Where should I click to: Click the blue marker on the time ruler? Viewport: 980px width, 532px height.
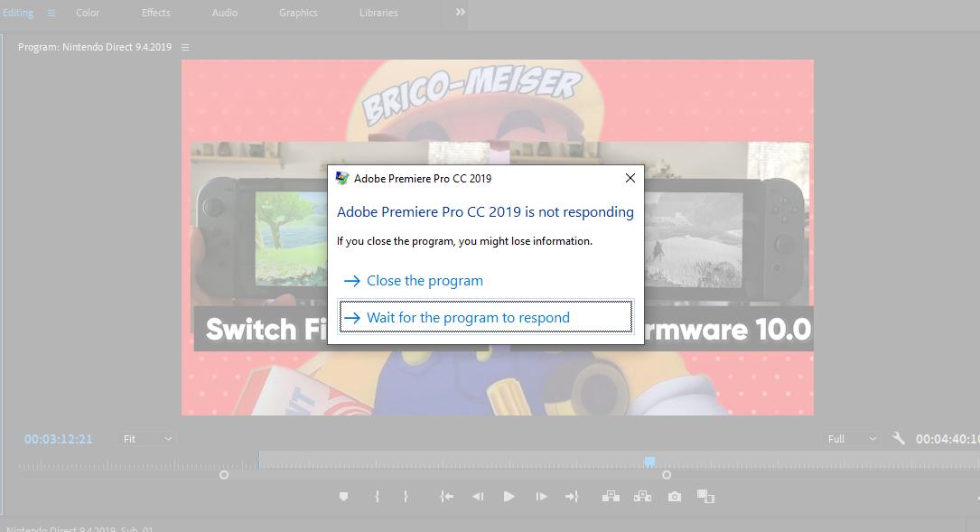[x=650, y=462]
